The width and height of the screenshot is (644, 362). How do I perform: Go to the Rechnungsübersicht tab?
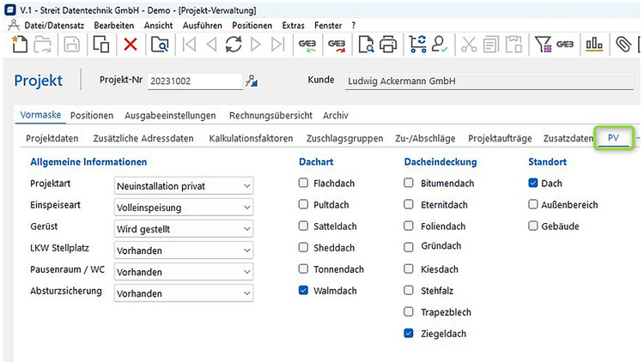point(270,115)
